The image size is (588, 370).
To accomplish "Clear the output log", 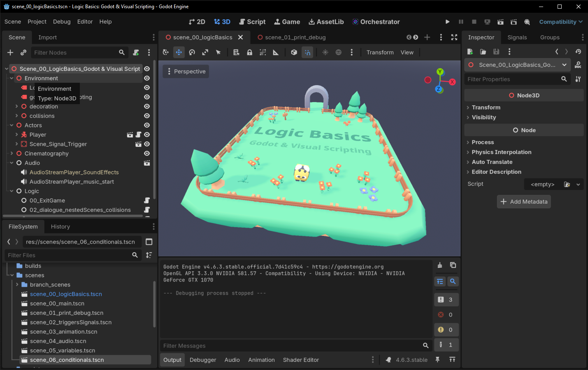I will tap(440, 265).
